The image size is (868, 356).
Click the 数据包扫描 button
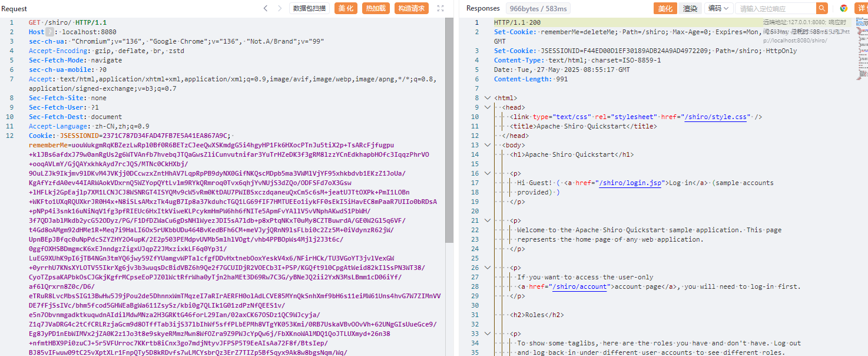(309, 8)
